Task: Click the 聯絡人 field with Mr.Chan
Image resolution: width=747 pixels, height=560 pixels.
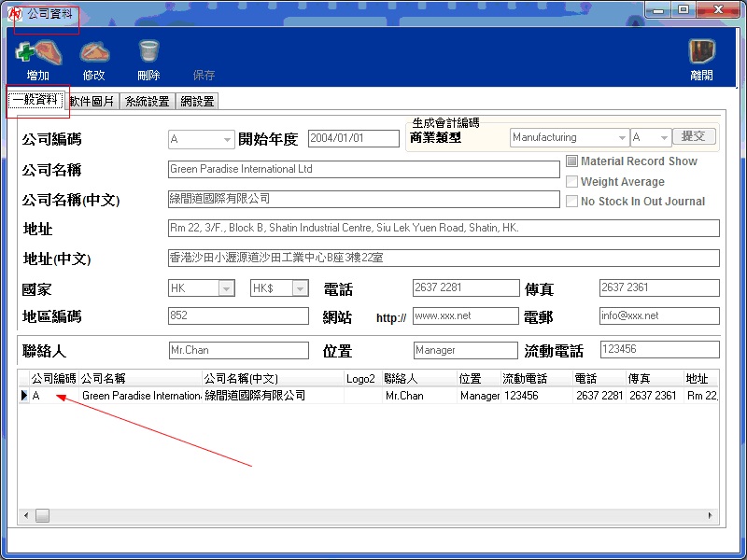Action: coord(239,351)
